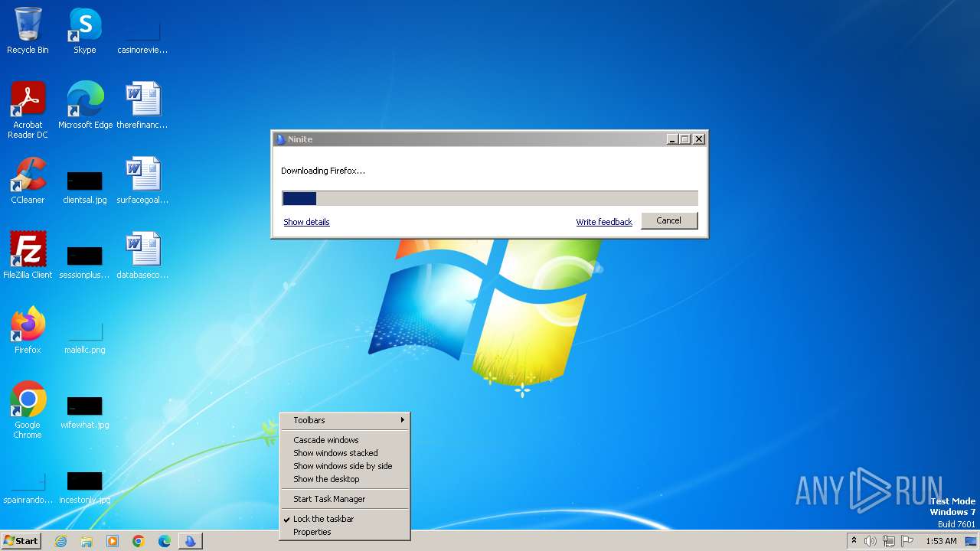Open taskbar Properties from menu
This screenshot has width=980, height=551.
pos(345,532)
